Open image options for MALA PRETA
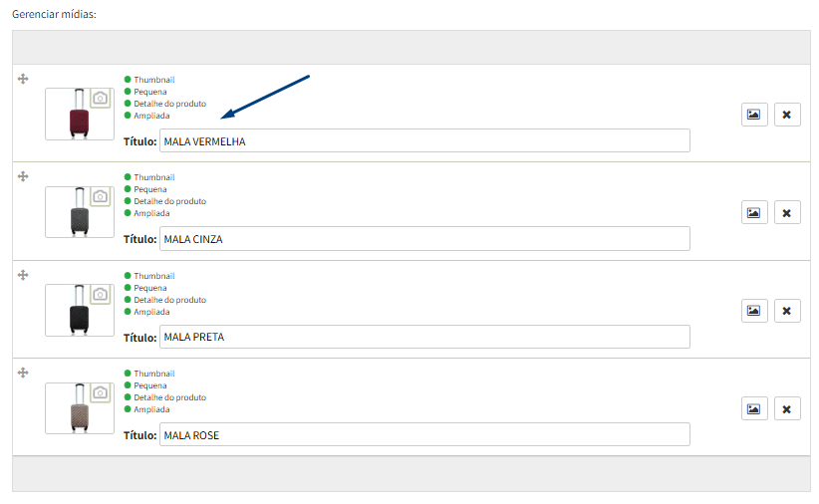The width and height of the screenshot is (819, 504). (x=753, y=311)
